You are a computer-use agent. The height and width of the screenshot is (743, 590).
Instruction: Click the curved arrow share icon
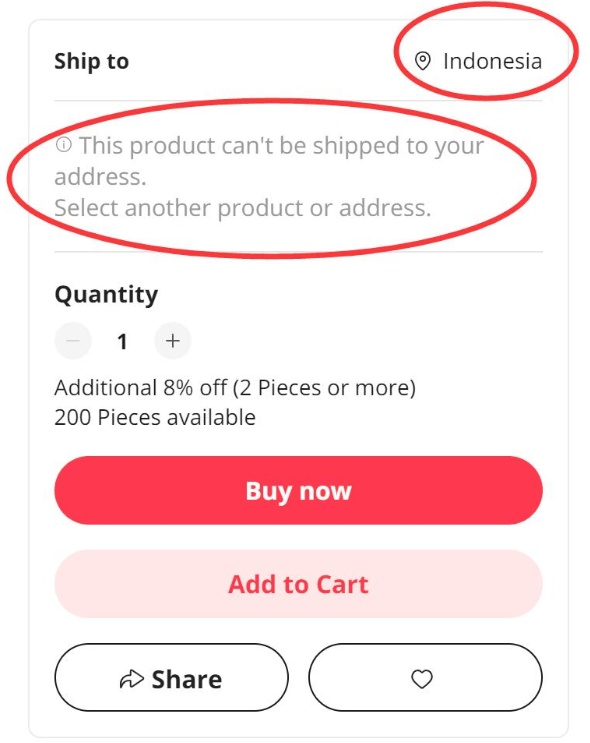(x=131, y=679)
